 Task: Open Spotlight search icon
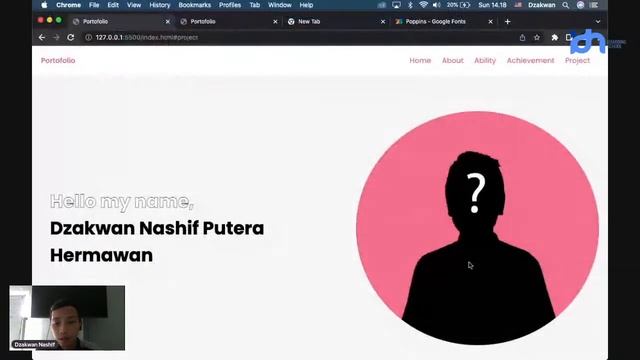point(565,5)
